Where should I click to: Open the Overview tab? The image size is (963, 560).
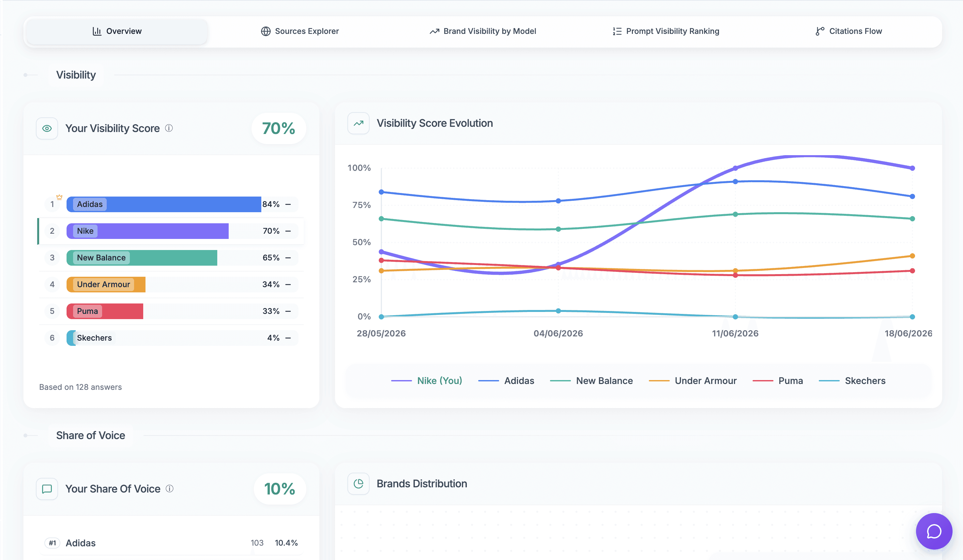(117, 31)
